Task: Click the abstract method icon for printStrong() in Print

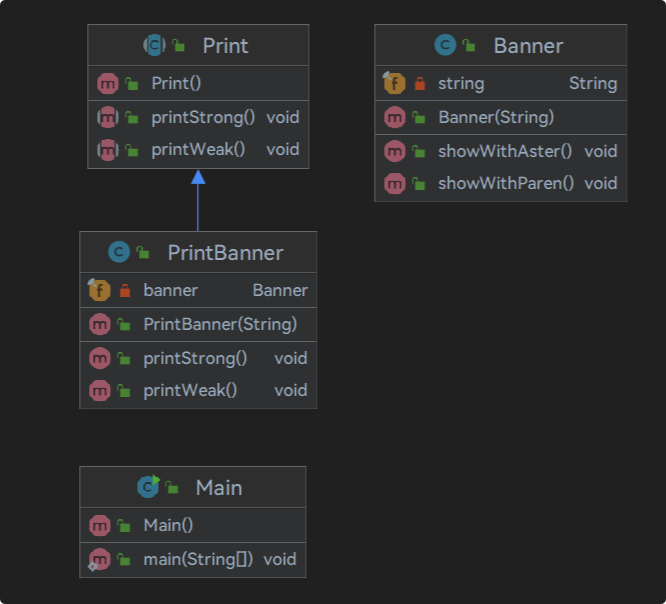Action: point(108,117)
